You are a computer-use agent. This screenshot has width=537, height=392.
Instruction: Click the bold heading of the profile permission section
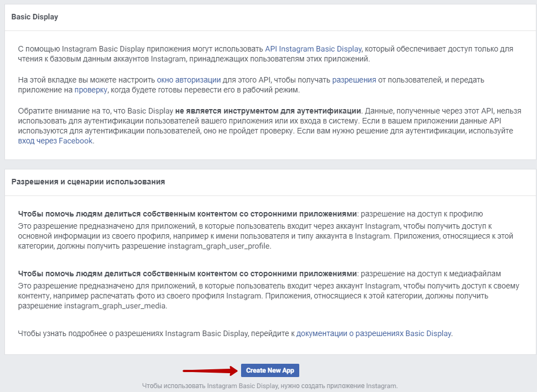[186, 213]
